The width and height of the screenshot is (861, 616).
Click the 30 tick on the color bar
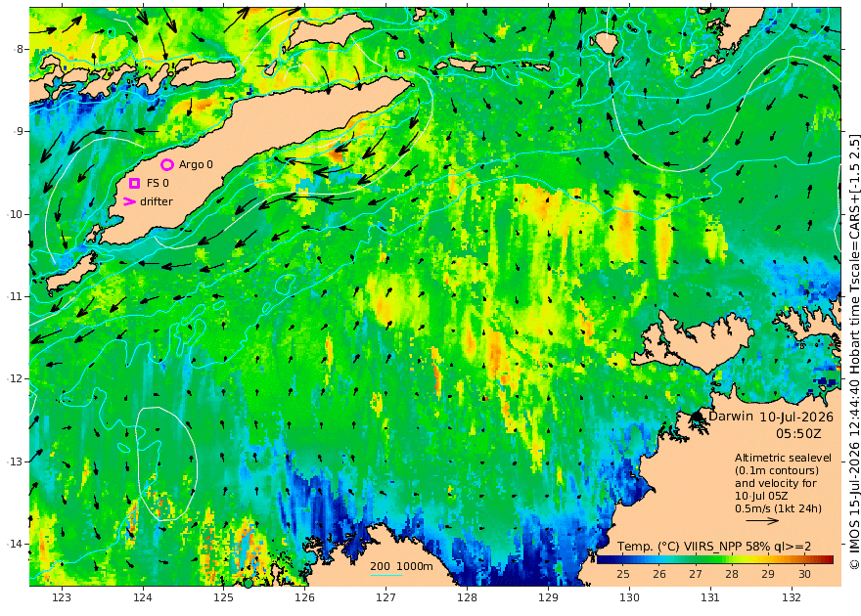[x=804, y=574]
